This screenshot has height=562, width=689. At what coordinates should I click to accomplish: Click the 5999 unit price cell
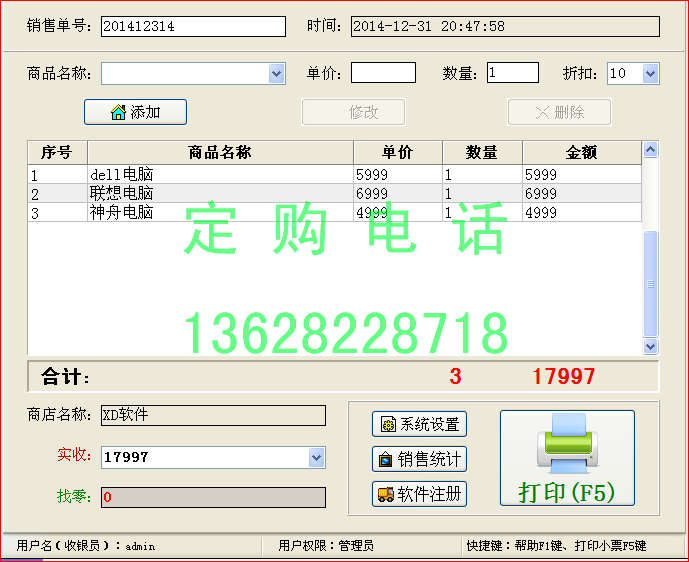point(398,174)
